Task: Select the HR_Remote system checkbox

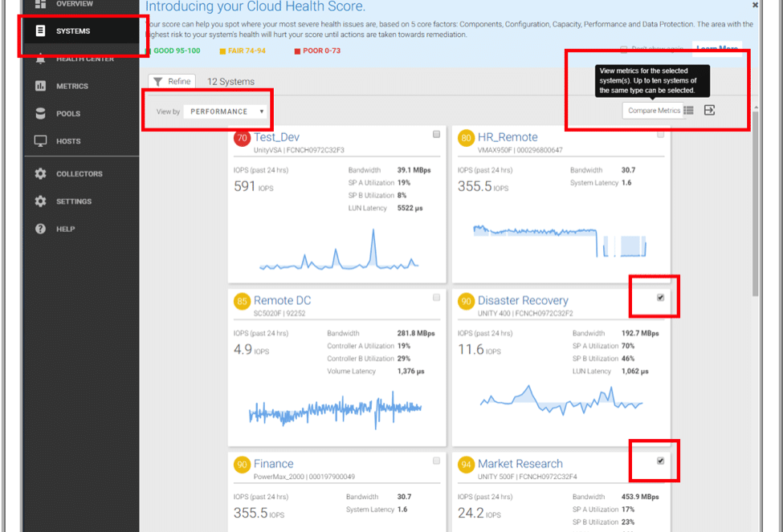Action: pos(661,134)
